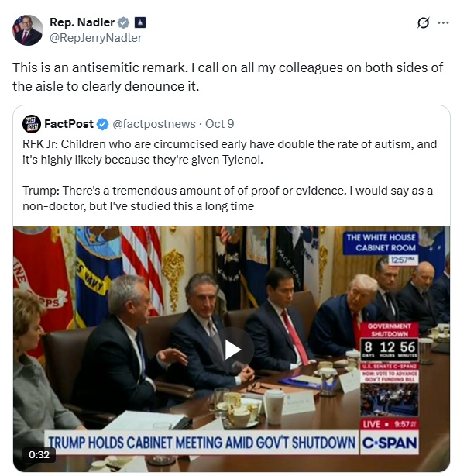Open the three-dot more options menu
The width and height of the screenshot is (474, 476).
443,22
